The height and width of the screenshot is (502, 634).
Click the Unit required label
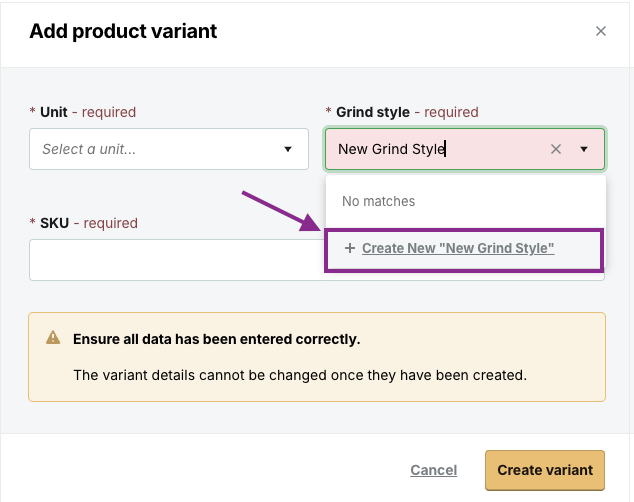tap(83, 112)
